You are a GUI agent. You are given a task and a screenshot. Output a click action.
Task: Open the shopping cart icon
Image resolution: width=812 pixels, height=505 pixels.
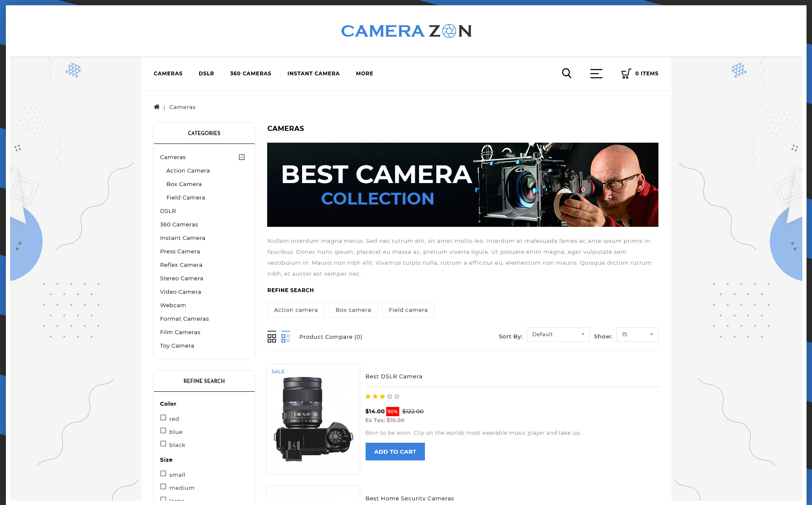[x=626, y=74]
